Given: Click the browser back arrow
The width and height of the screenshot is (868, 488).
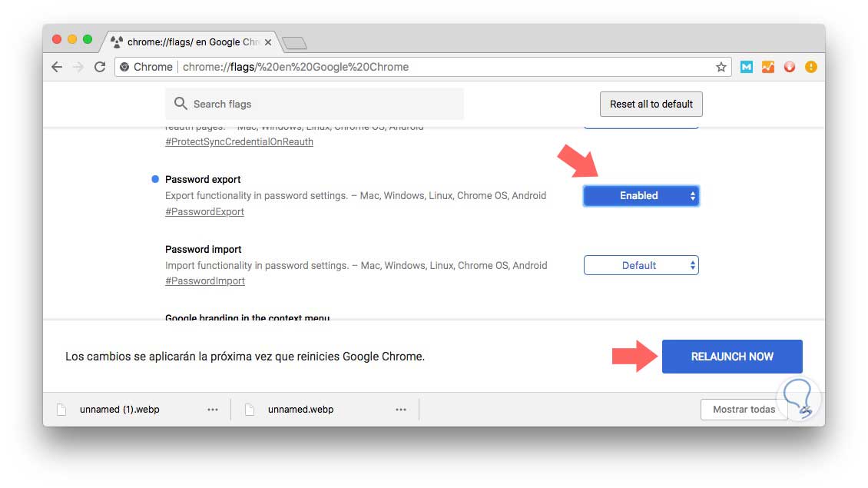Looking at the screenshot, I should [57, 67].
